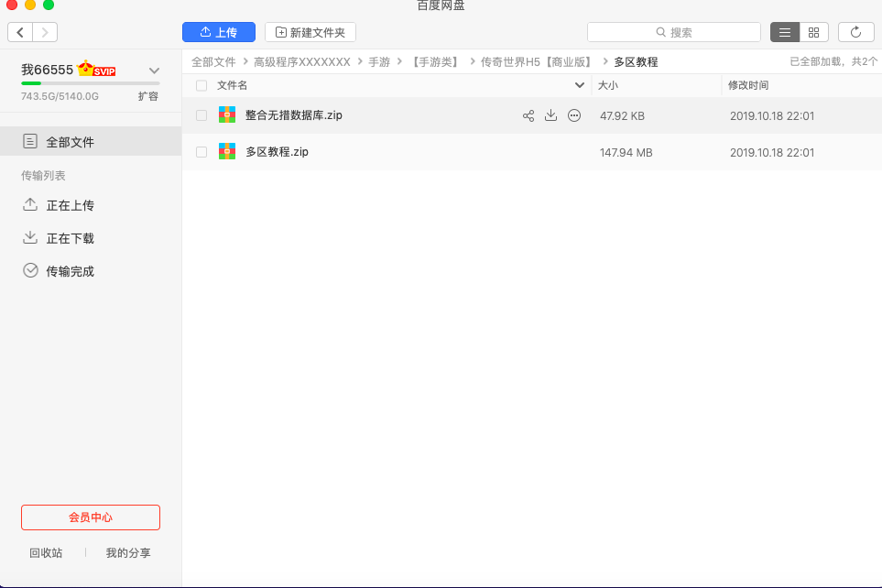Screen dimensions: 882x588
Task: Open the 回收站 recycle bin
Action: tap(46, 553)
